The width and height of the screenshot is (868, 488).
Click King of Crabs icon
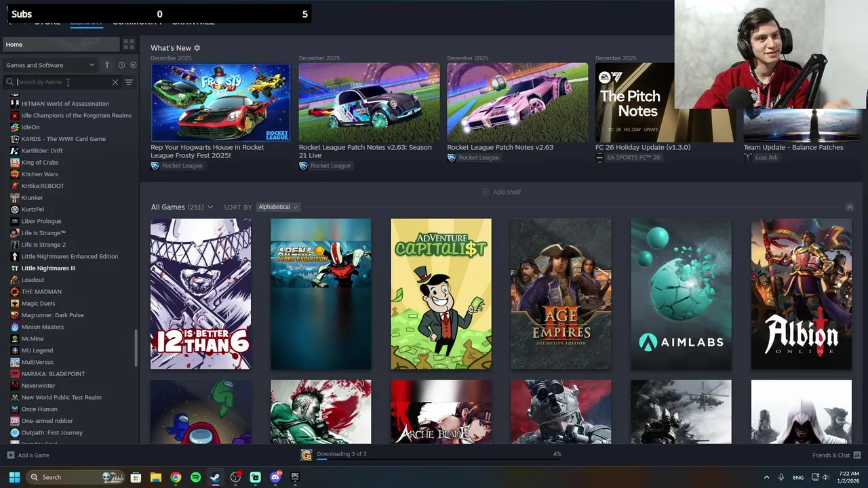click(15, 162)
